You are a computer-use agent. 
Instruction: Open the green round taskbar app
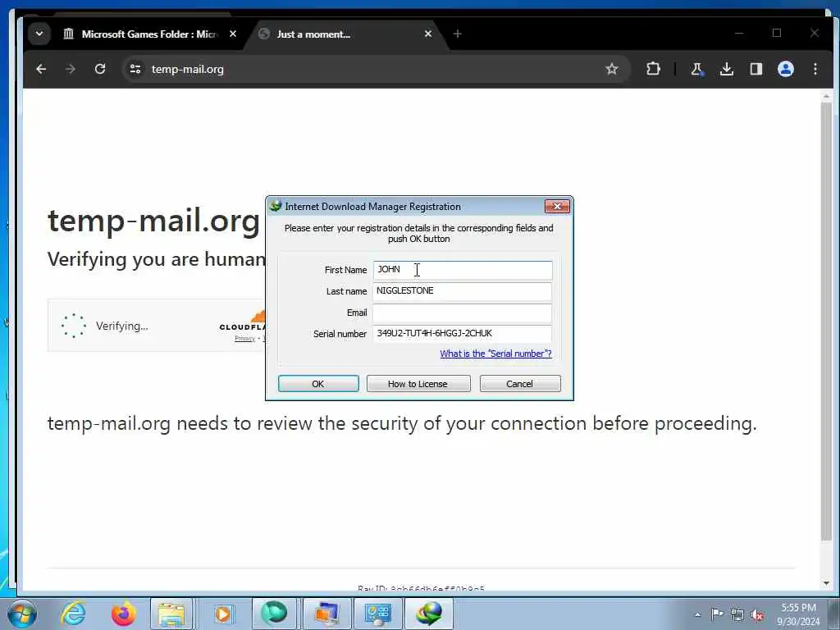point(274,614)
